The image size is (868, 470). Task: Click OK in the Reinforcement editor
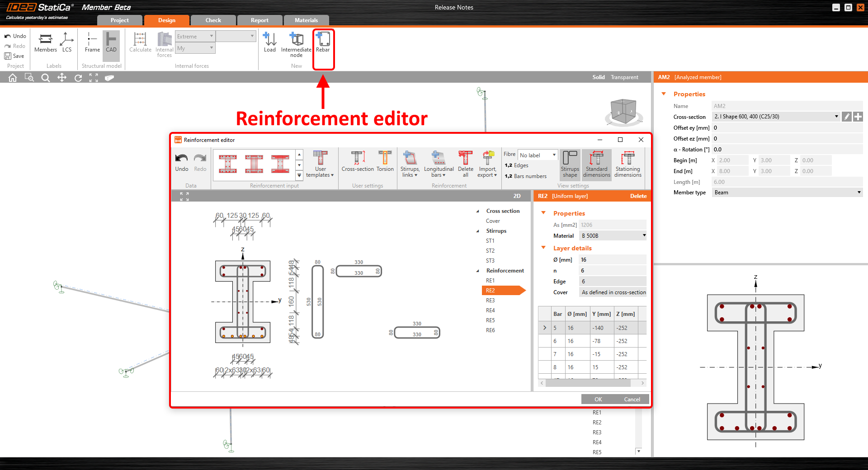(598, 399)
